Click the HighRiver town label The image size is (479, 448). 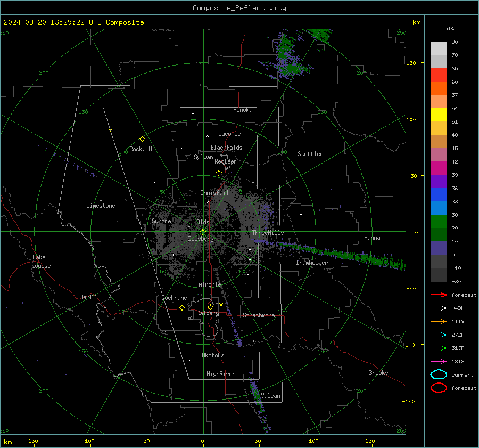click(221, 374)
